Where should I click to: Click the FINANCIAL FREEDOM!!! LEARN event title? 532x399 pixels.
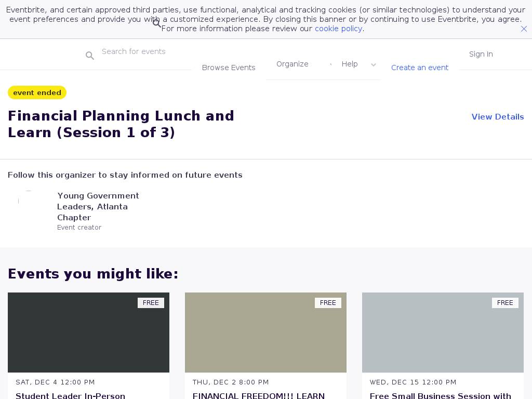tap(258, 395)
